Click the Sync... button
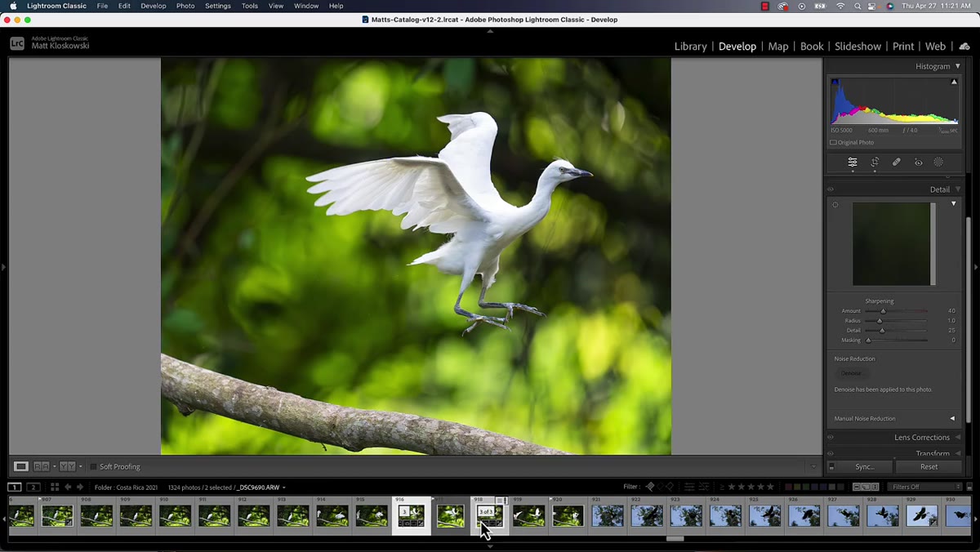980x552 pixels. coord(864,467)
